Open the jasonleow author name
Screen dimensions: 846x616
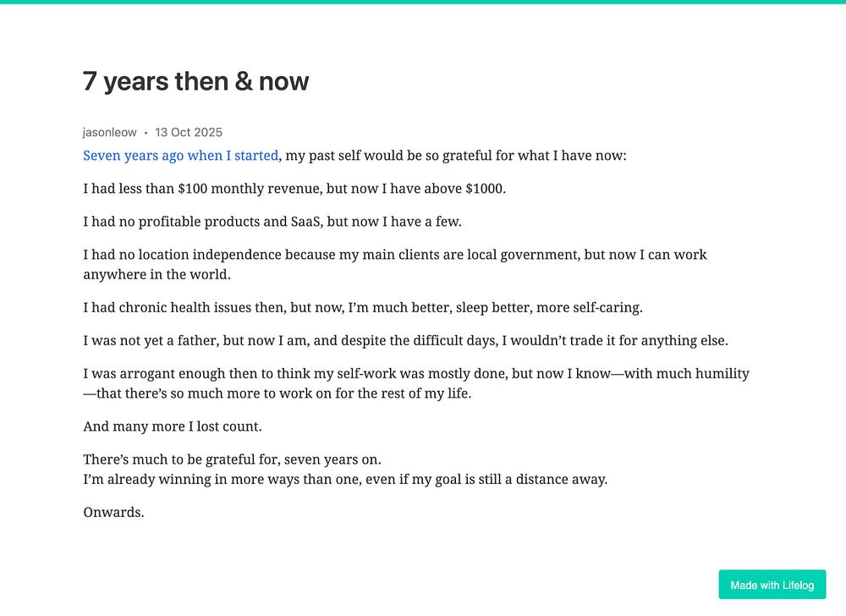click(x=109, y=132)
